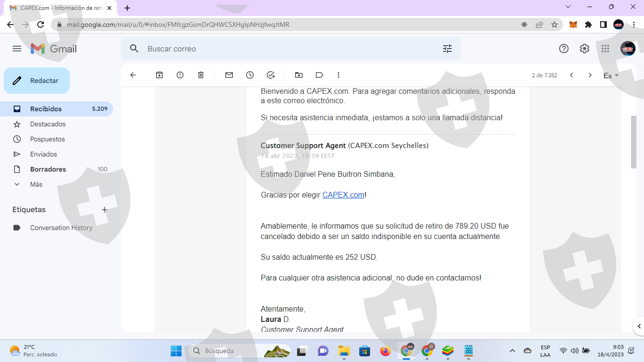Image resolution: width=644 pixels, height=362 pixels.
Task: Mark the email as unread
Action: (229, 75)
